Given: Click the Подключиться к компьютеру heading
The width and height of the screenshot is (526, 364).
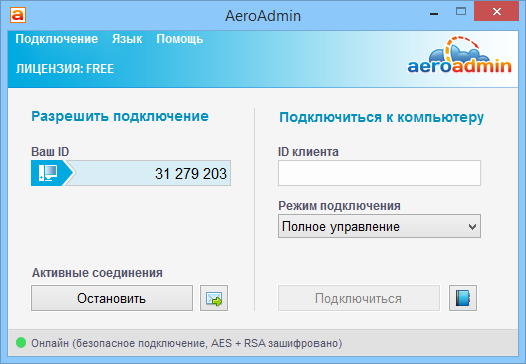Looking at the screenshot, I should click(382, 117).
